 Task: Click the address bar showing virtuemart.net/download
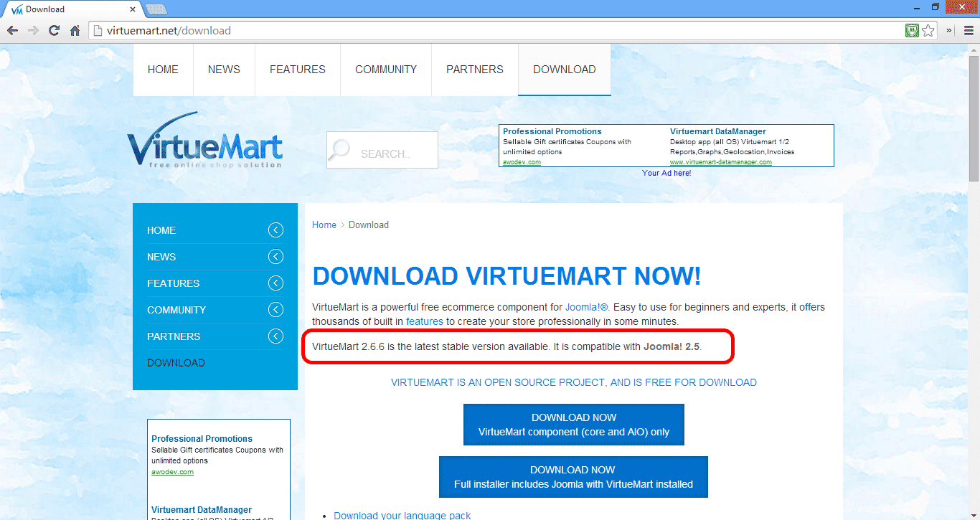pos(495,31)
